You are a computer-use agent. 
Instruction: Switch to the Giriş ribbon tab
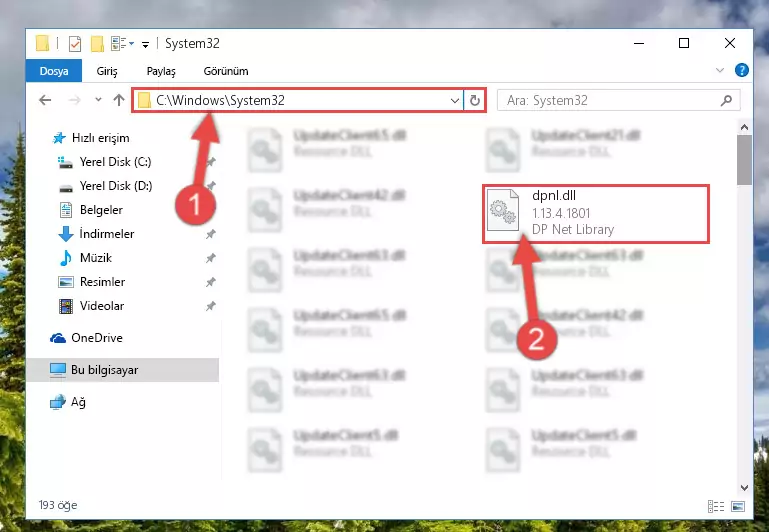[107, 71]
